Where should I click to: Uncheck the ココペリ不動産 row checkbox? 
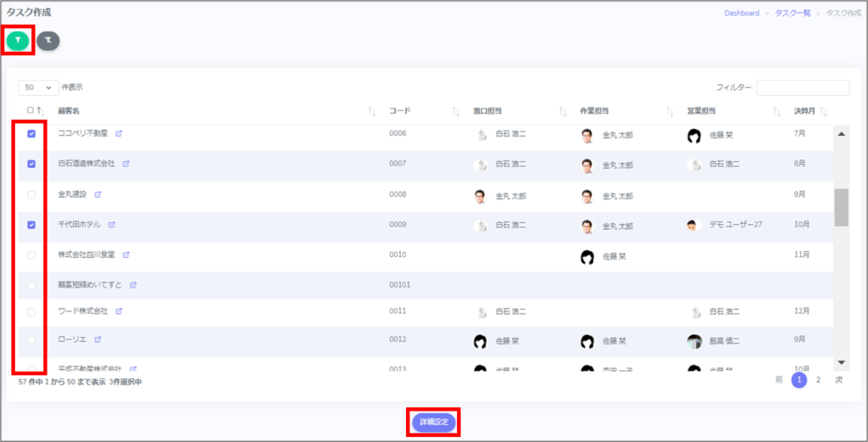pyautogui.click(x=31, y=134)
